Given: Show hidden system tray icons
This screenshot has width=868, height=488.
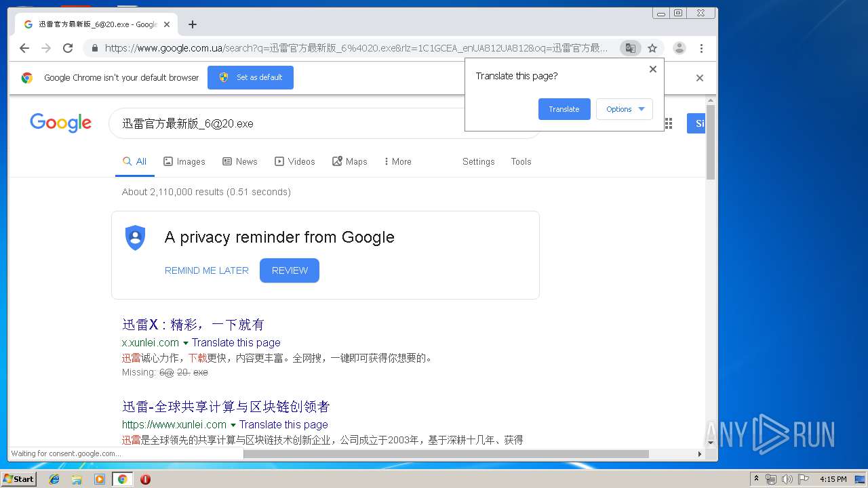Looking at the screenshot, I should click(x=757, y=479).
